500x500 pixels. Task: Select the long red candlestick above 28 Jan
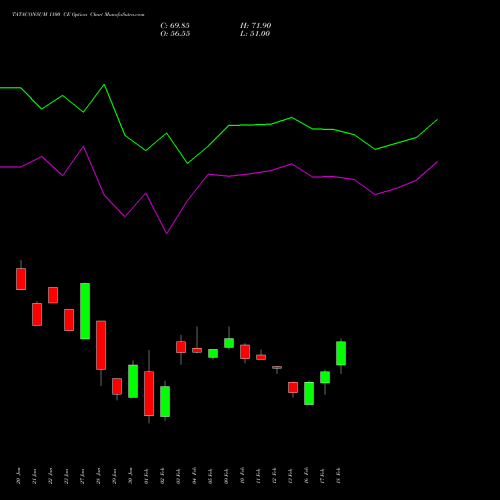click(x=101, y=345)
